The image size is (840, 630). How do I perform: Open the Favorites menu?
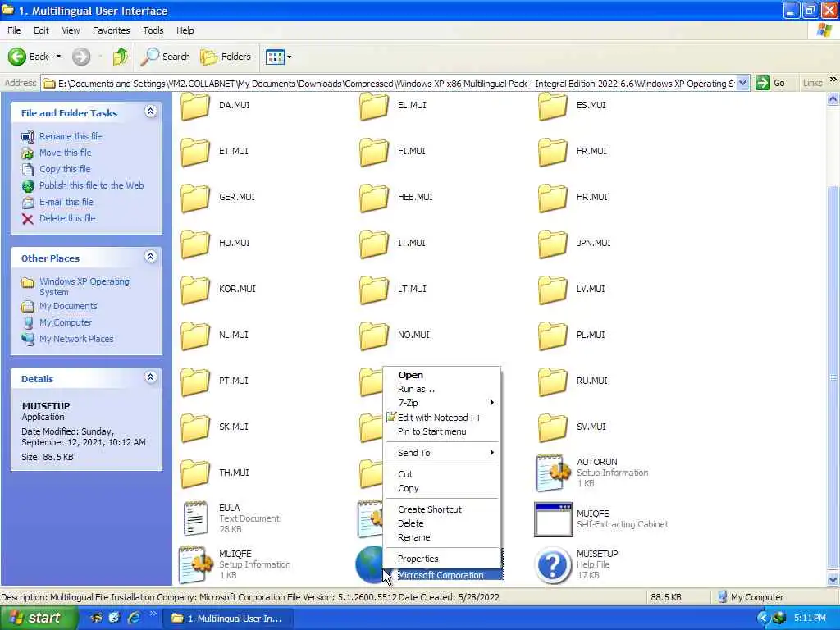pyautogui.click(x=111, y=30)
